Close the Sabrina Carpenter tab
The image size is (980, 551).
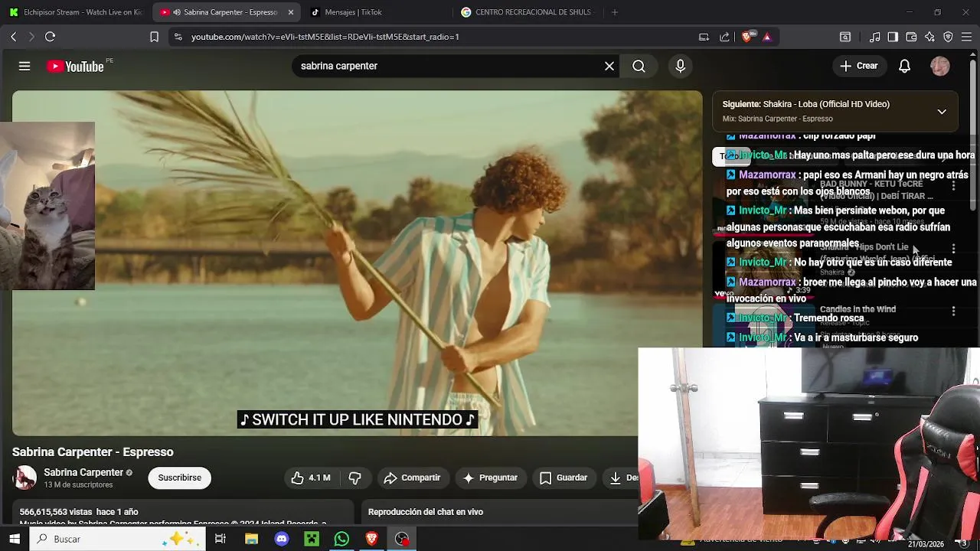coord(290,12)
